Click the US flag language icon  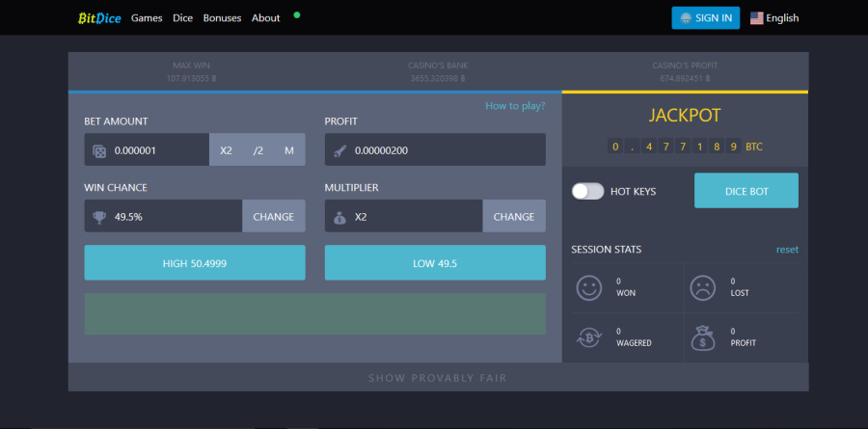coord(757,18)
